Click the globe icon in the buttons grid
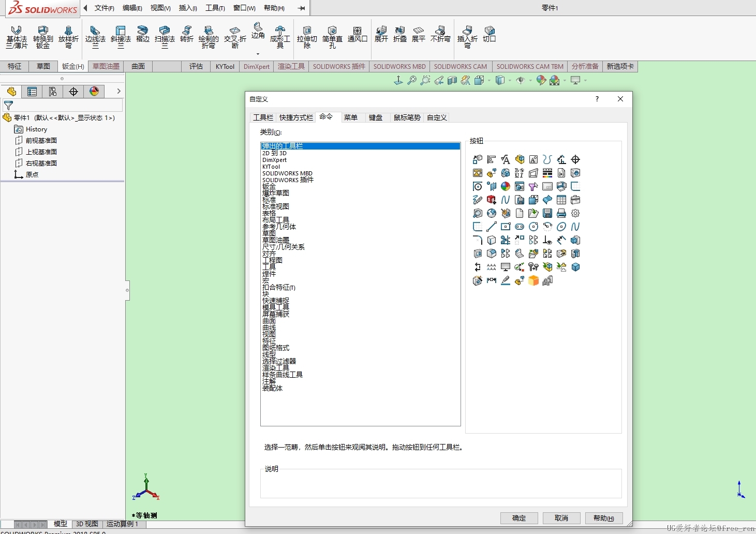 point(492,213)
